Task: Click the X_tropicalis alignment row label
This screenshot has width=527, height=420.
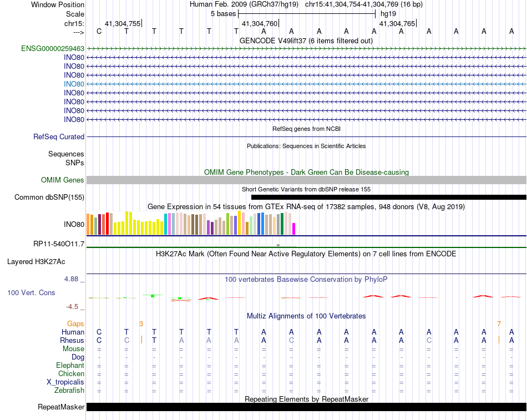Action: (x=65, y=382)
